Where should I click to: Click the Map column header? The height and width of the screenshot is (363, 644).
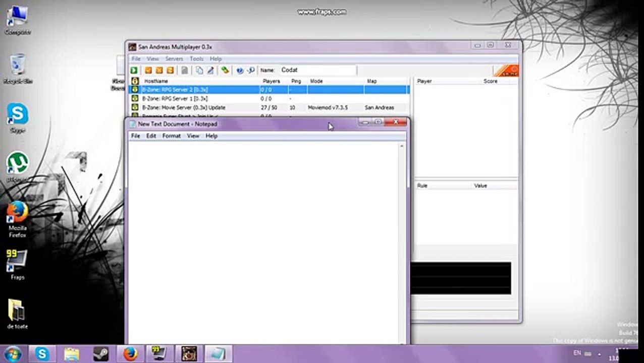(x=385, y=81)
